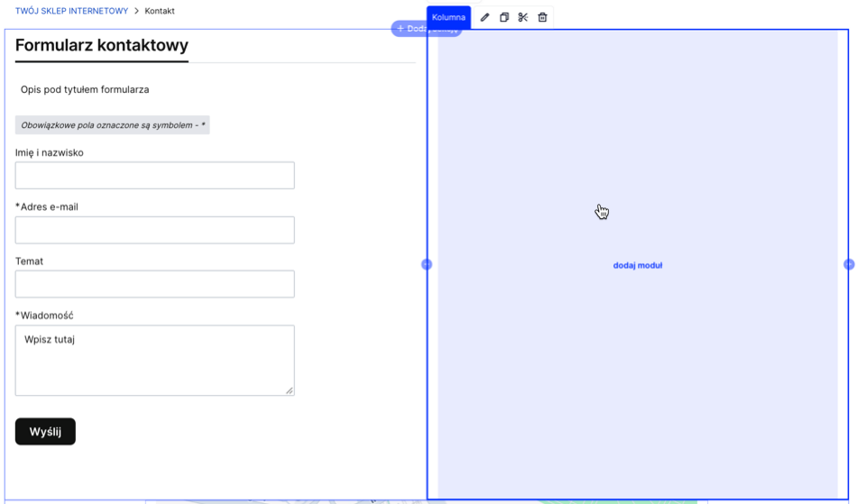Focus the Adres e-mail input field
Screen dimensions: 857x504
[x=154, y=230]
